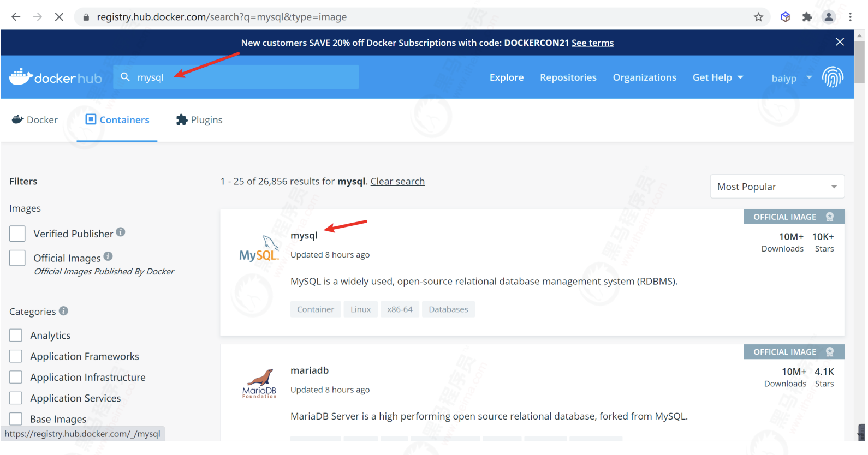Click the search magnifier icon

point(125,77)
